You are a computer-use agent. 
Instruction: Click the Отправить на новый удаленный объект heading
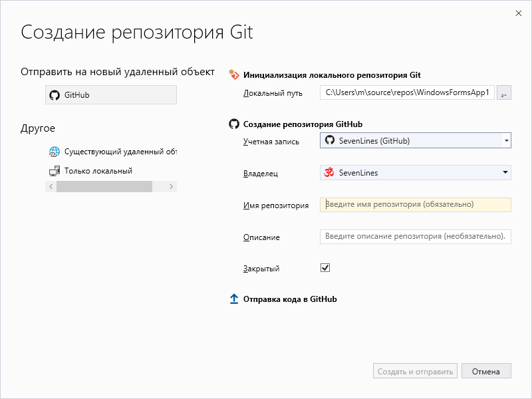118,72
